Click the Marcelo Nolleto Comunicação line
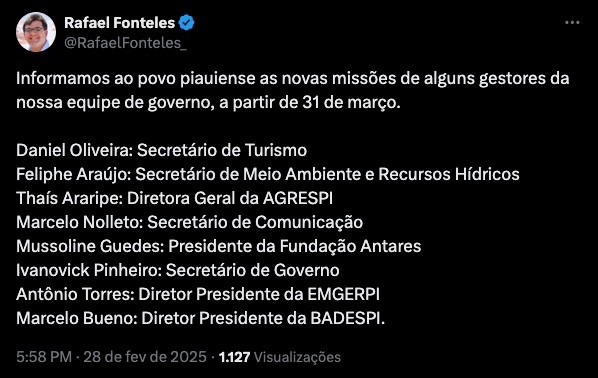 pos(190,222)
